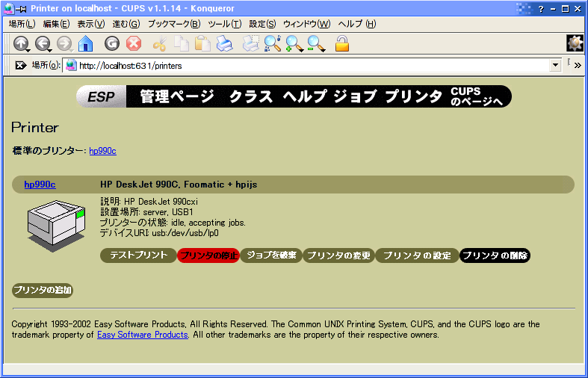Click the padlock security icon
This screenshot has height=378, width=588.
(342, 44)
